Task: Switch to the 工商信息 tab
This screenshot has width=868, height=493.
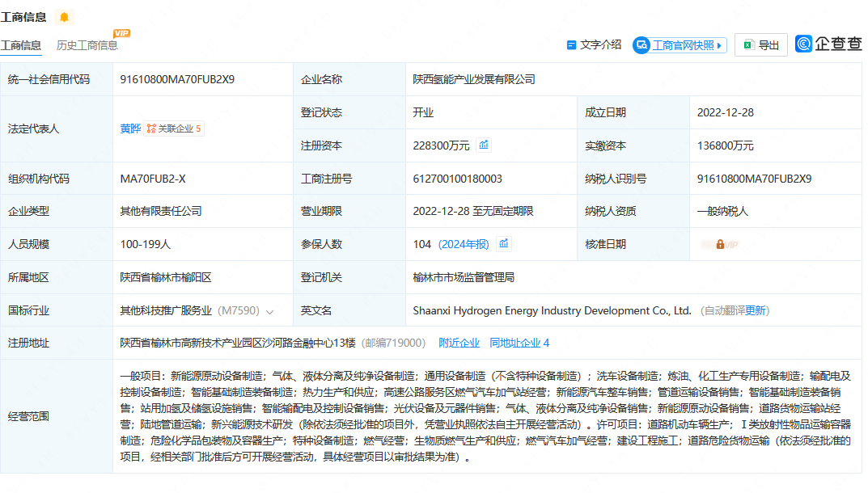Action: pyautogui.click(x=21, y=45)
